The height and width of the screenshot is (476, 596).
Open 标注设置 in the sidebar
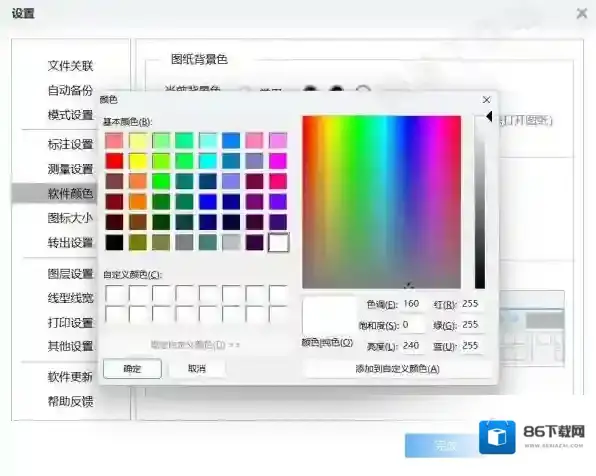(70, 144)
